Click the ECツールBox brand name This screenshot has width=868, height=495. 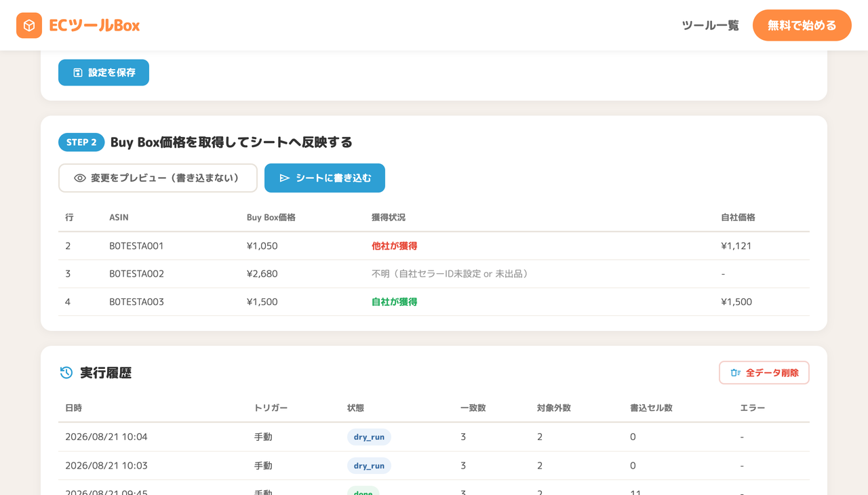(94, 26)
